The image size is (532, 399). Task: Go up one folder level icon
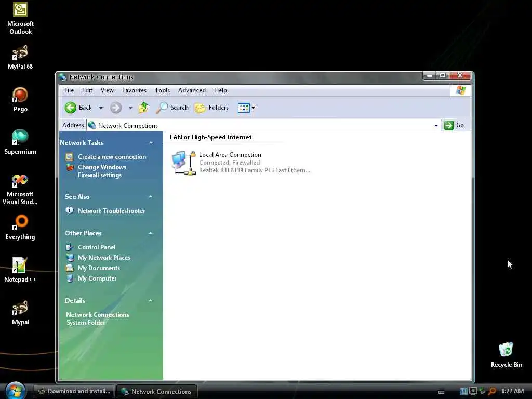click(143, 108)
